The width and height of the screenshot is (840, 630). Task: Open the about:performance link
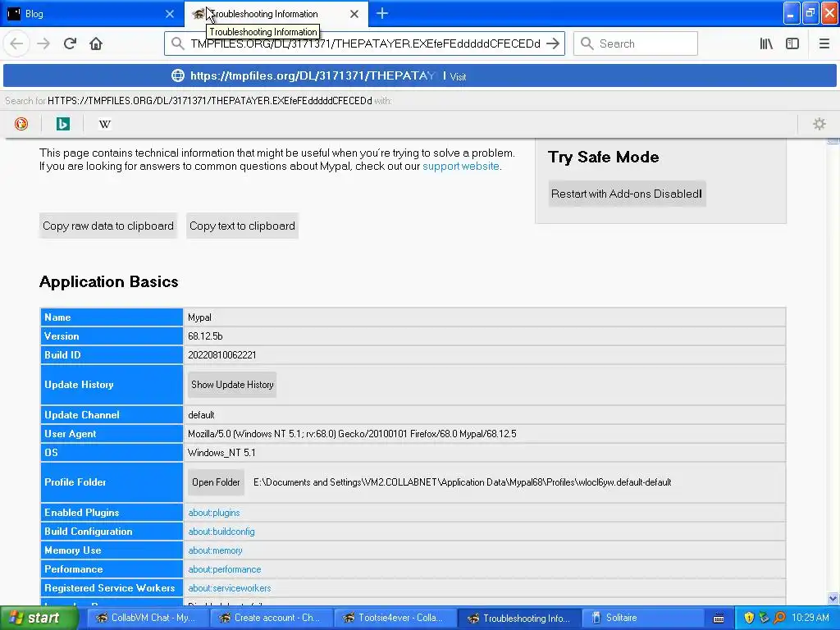click(x=225, y=569)
